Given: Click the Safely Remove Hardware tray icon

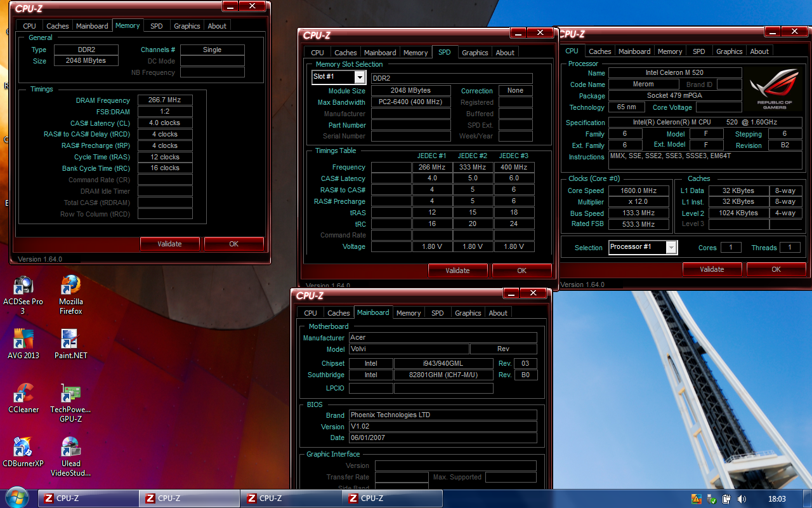Looking at the screenshot, I should [x=712, y=498].
